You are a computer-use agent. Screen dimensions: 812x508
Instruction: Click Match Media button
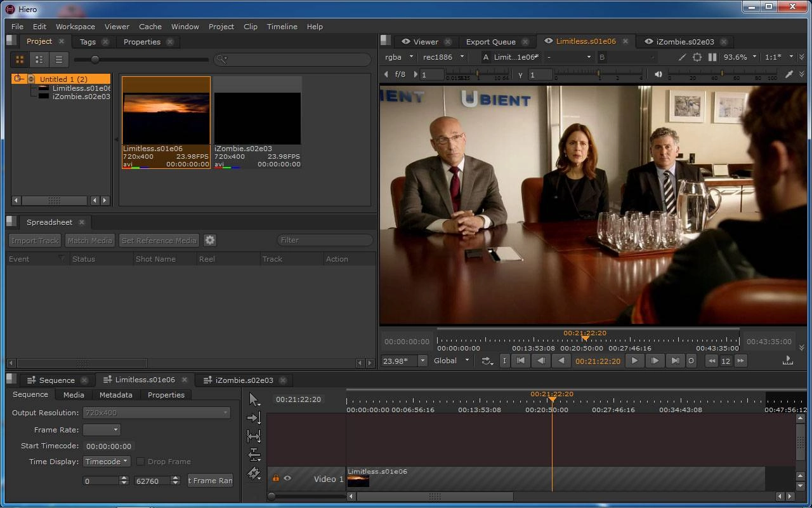pyautogui.click(x=89, y=241)
